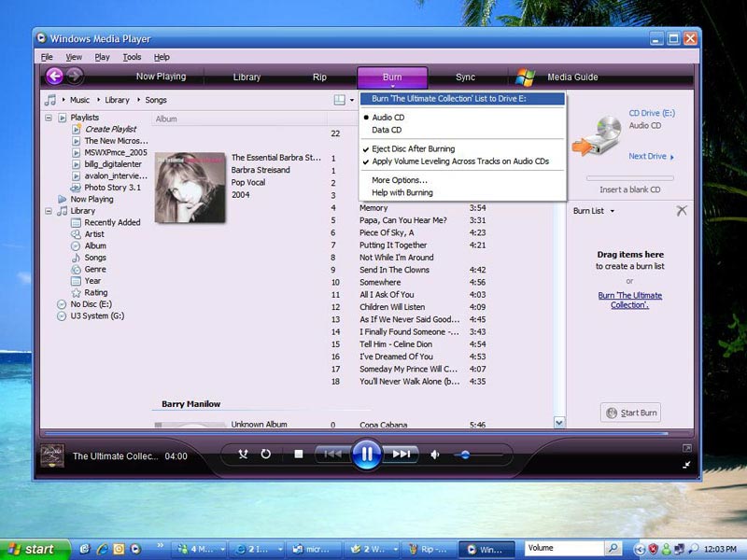This screenshot has height=560, width=747.
Task: Turn on shuffle in playback controls
Action: click(x=243, y=455)
